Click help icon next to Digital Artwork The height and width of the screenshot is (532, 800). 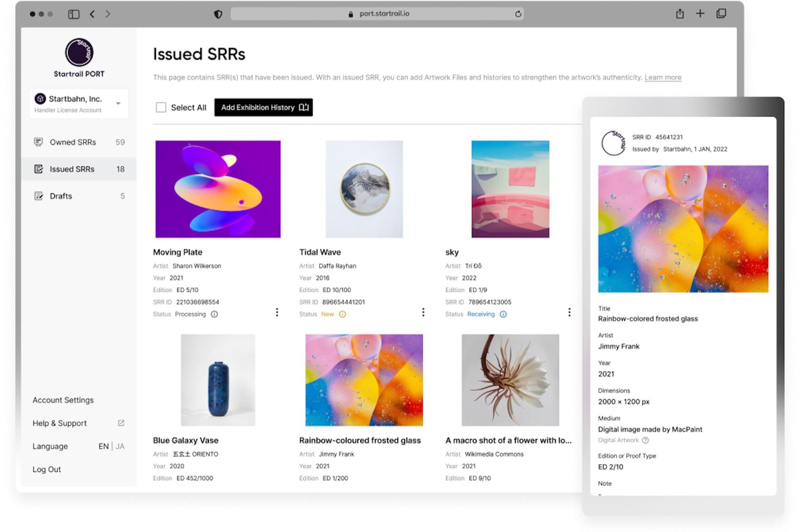645,440
